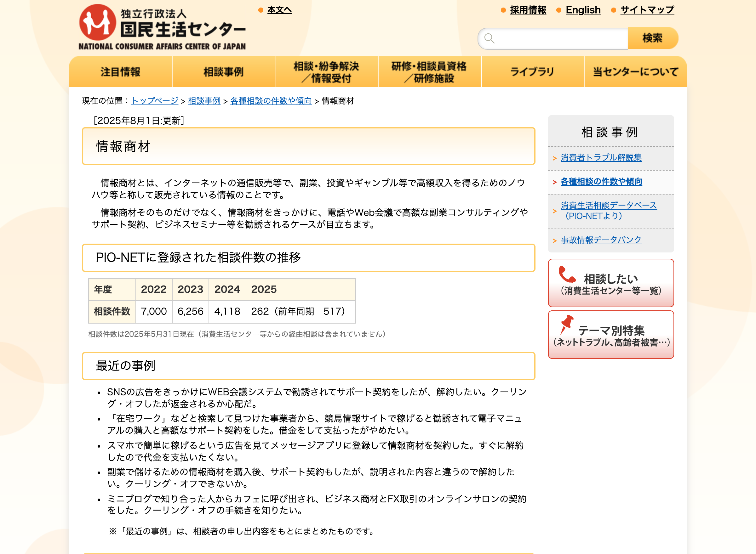Click the National Consumer Affairs Center logo
This screenshot has height=554, width=756.
click(163, 27)
